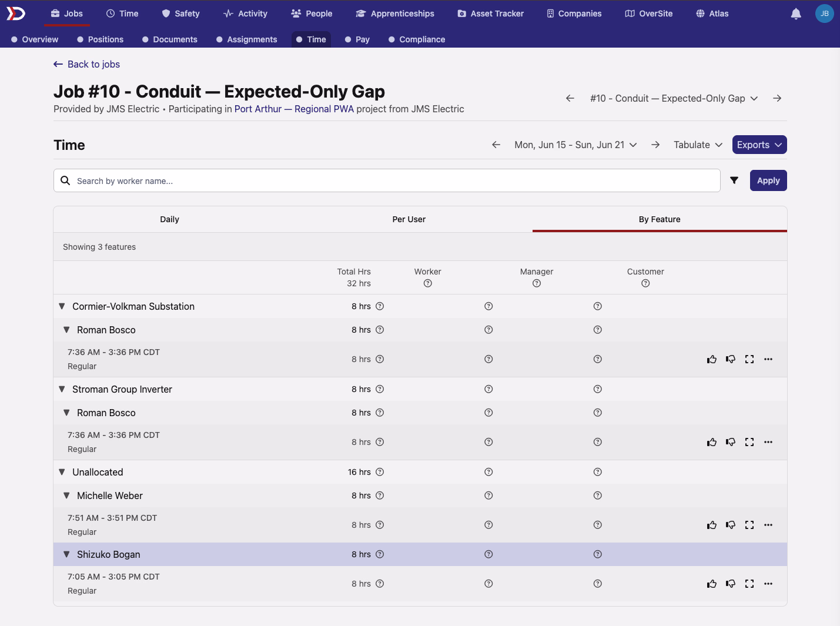
Task: Go to the next job with the right arrow
Action: tap(777, 98)
